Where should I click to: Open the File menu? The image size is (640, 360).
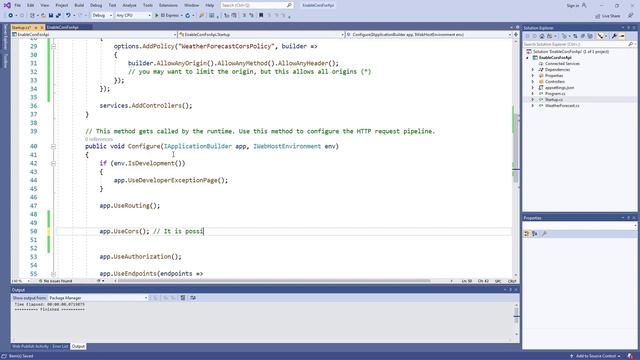coord(17,5)
